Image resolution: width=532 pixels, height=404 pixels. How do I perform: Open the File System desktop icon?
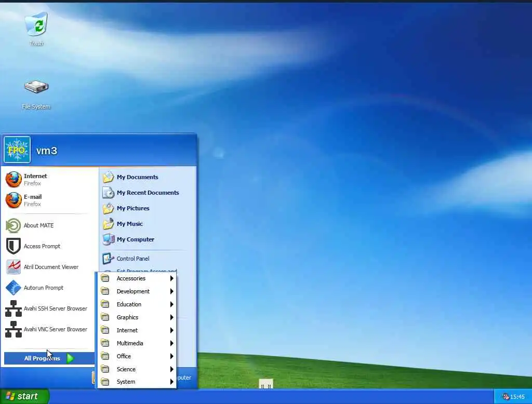[x=36, y=87]
